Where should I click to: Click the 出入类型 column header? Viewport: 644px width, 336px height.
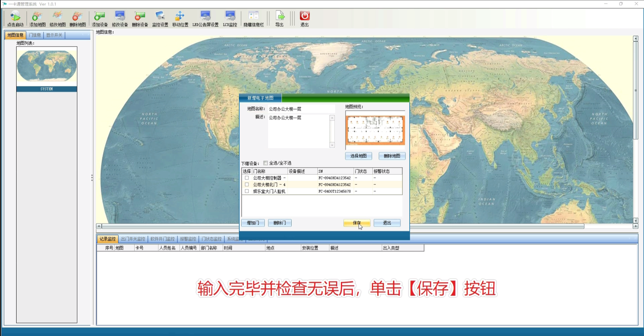tap(403, 248)
